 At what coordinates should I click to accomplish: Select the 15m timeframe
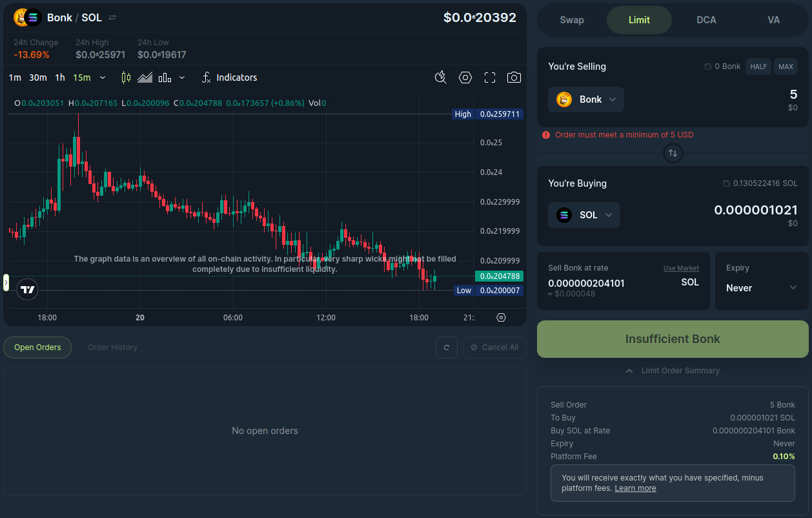pyautogui.click(x=82, y=78)
